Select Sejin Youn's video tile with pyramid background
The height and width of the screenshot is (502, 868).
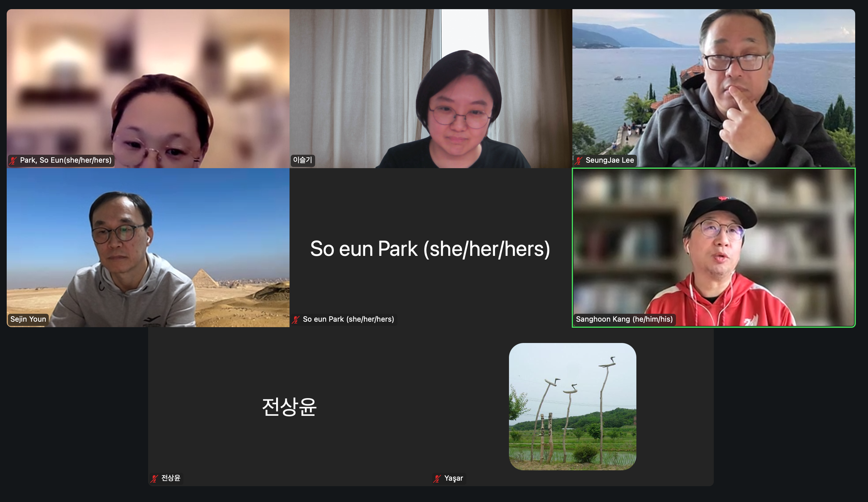click(148, 248)
